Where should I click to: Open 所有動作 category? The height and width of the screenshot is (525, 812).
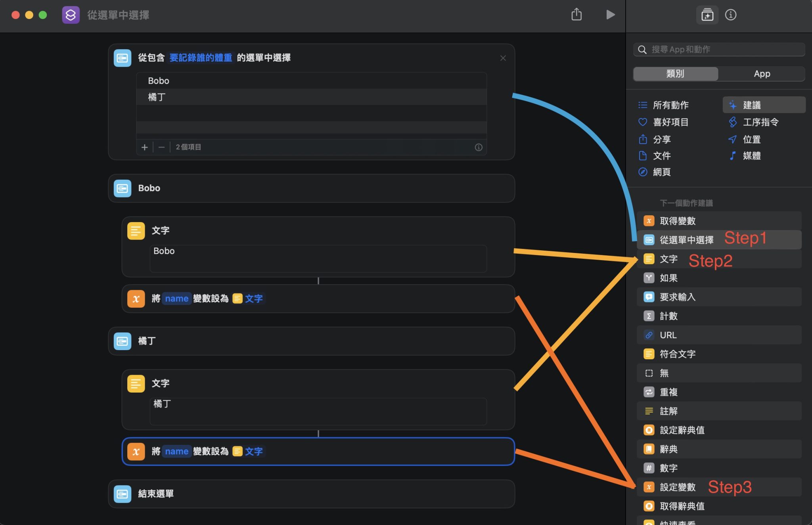pos(670,105)
